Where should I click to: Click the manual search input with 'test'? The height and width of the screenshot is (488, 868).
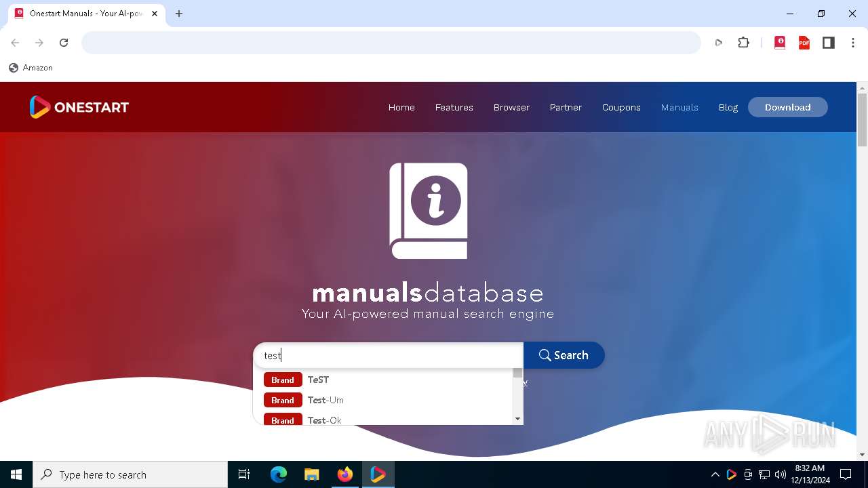[389, 355]
